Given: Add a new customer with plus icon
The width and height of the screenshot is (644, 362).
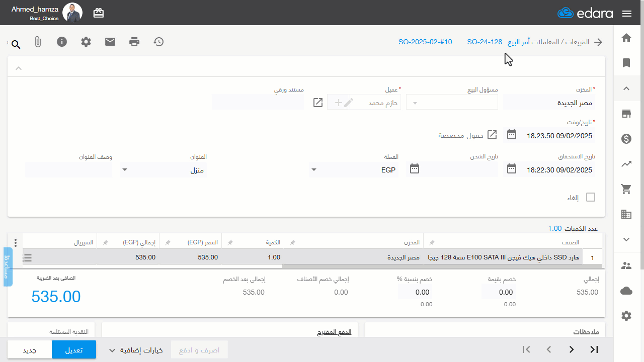Looking at the screenshot, I should coord(338,103).
